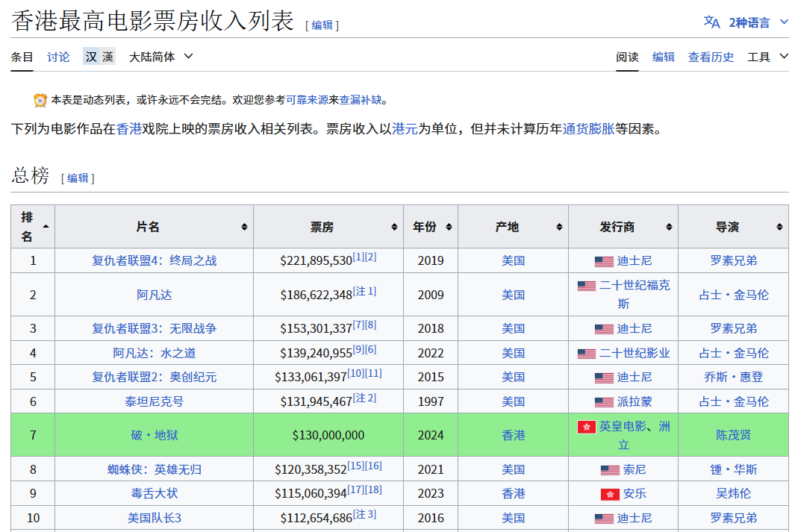Open the 查看历史 history tab
Screen dimensions: 792x532
[x=711, y=57]
